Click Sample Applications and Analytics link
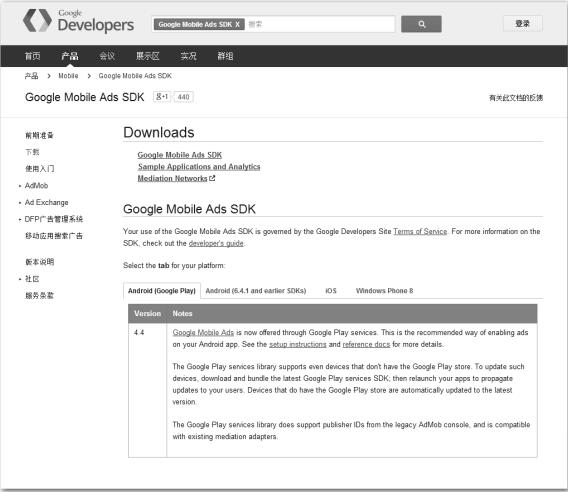 tap(199, 167)
